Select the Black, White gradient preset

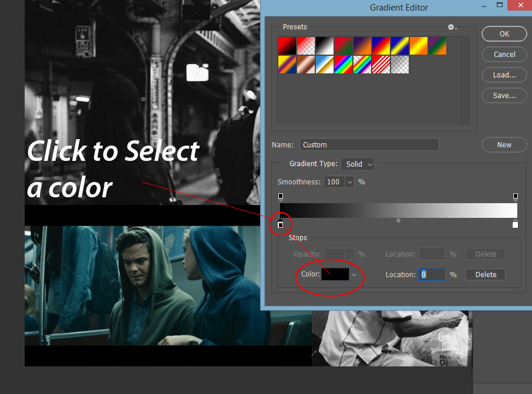pyautogui.click(x=324, y=45)
